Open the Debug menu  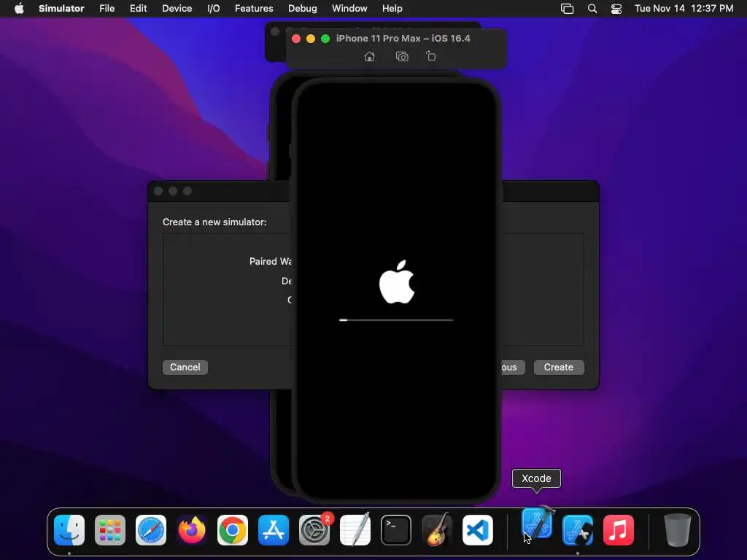[303, 8]
